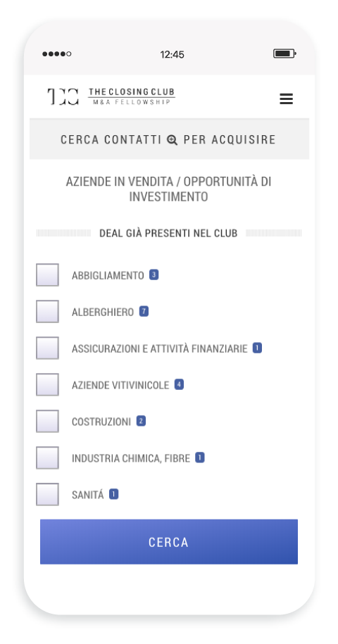Click the TCC logo monogram
Screen dimensions: 338x644
63,96
